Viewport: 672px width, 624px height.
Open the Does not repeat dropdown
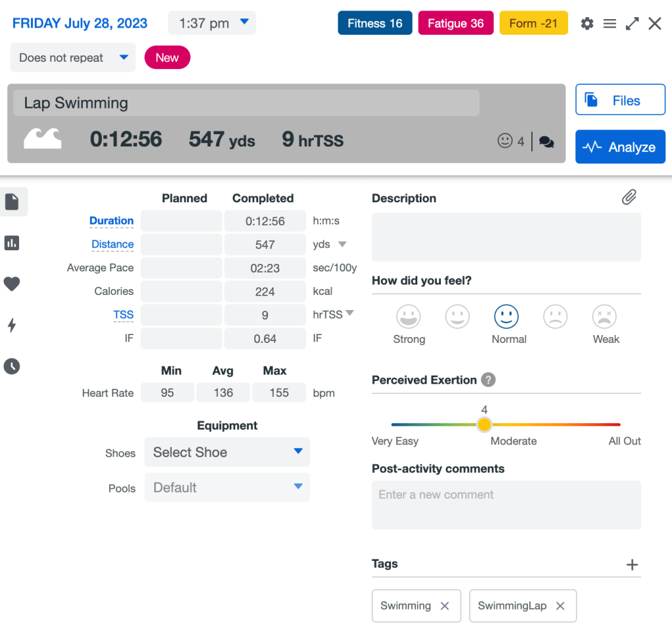[x=73, y=58]
